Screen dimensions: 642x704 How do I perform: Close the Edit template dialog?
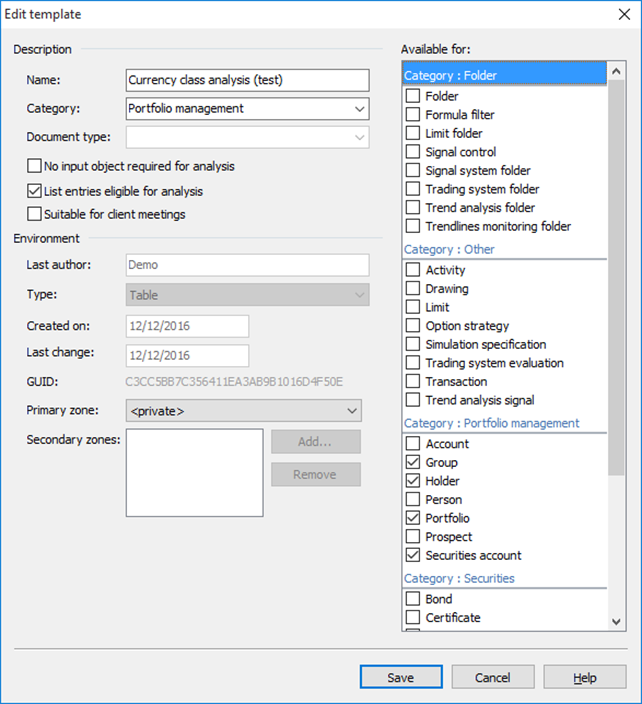(x=619, y=15)
